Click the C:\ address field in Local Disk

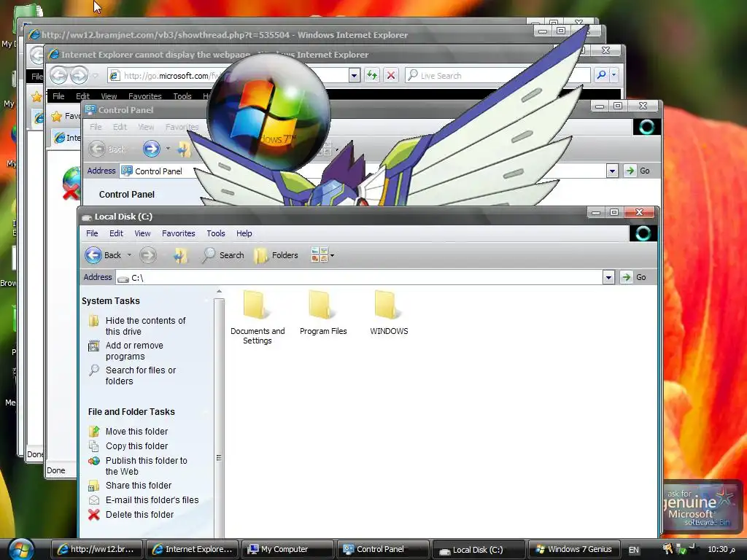pos(359,278)
